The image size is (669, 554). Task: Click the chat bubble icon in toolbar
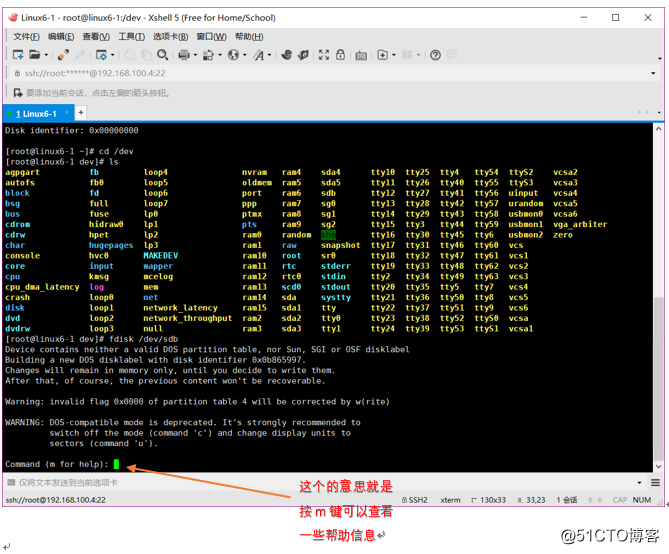(x=452, y=55)
